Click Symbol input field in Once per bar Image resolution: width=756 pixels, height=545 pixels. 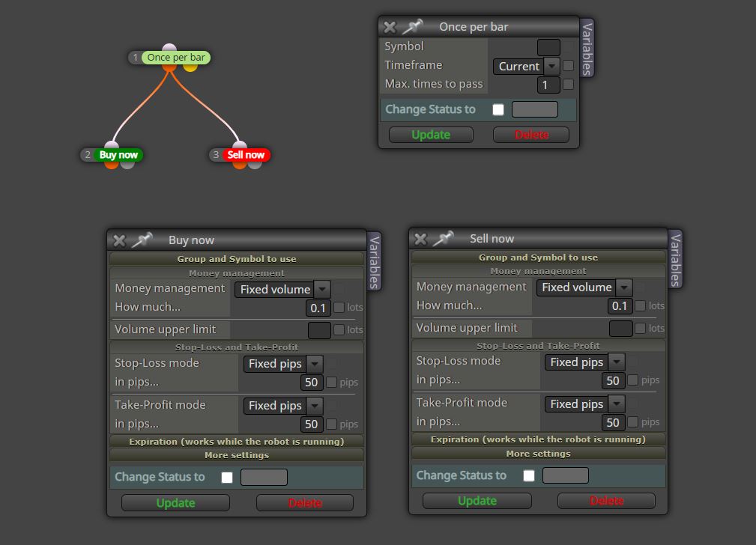[548, 47]
